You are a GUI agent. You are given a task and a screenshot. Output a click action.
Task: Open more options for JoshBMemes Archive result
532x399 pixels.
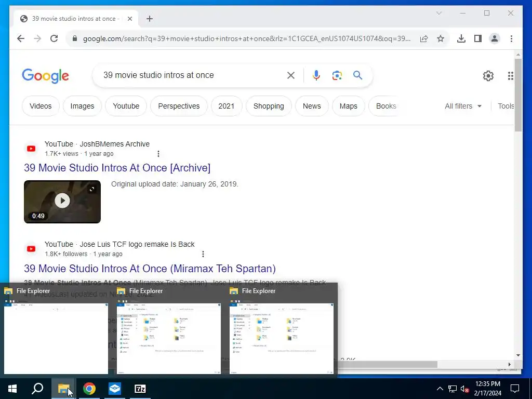pyautogui.click(x=158, y=154)
